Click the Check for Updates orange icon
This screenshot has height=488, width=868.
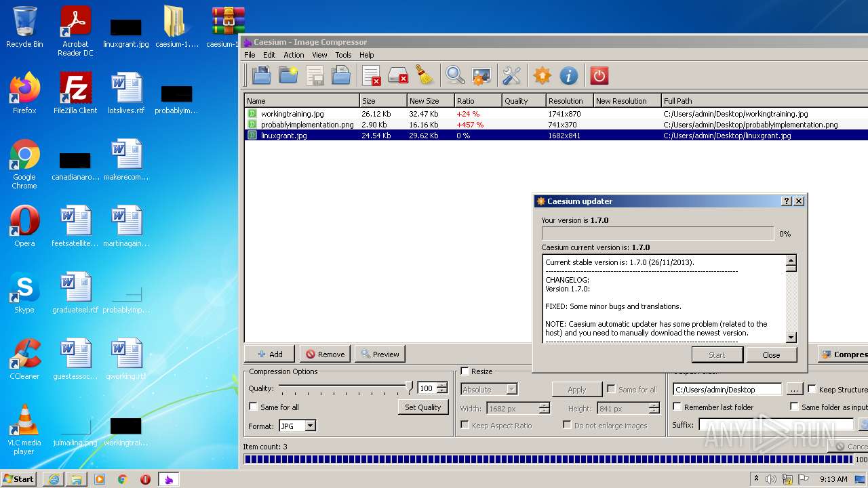point(542,75)
